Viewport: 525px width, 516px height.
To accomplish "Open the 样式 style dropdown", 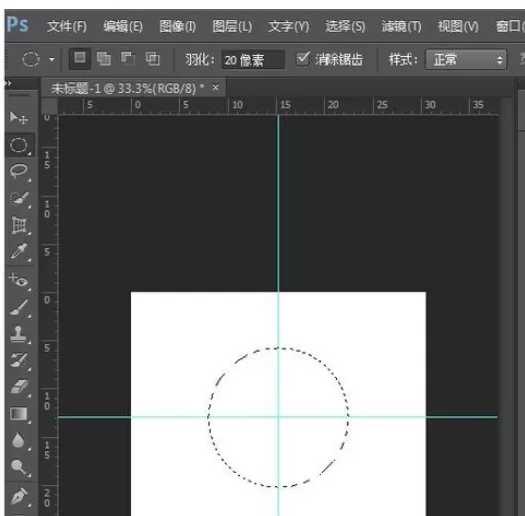I will 466,60.
